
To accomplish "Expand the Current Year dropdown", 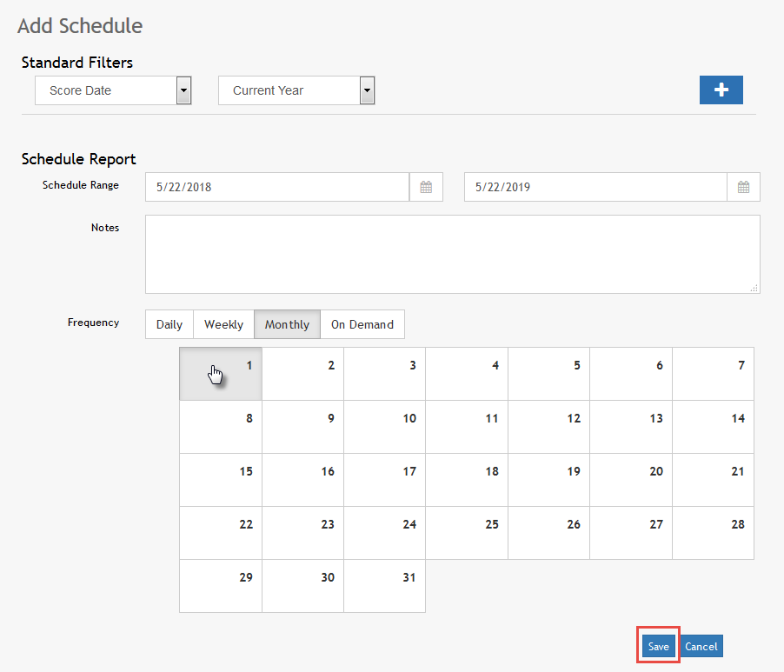I will [367, 90].
